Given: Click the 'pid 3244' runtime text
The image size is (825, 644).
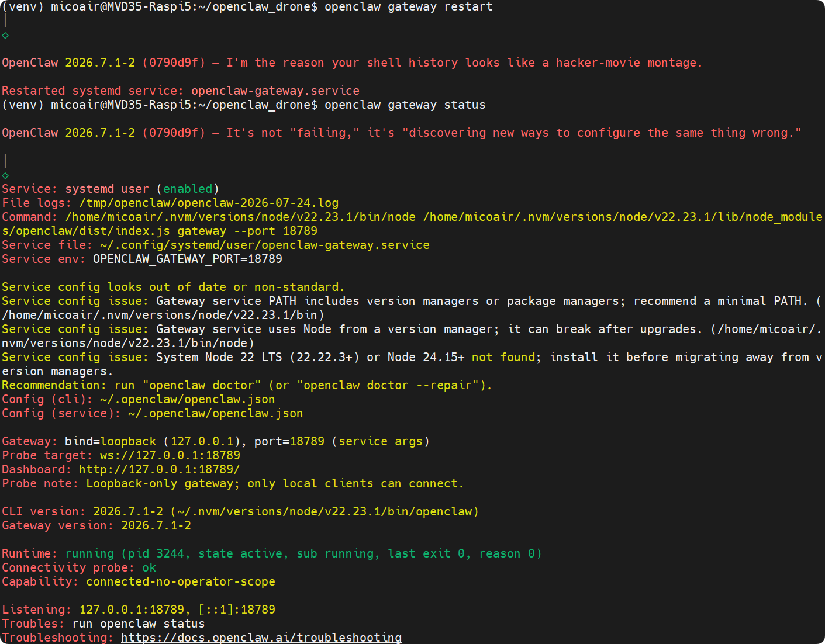Looking at the screenshot, I should point(156,553).
